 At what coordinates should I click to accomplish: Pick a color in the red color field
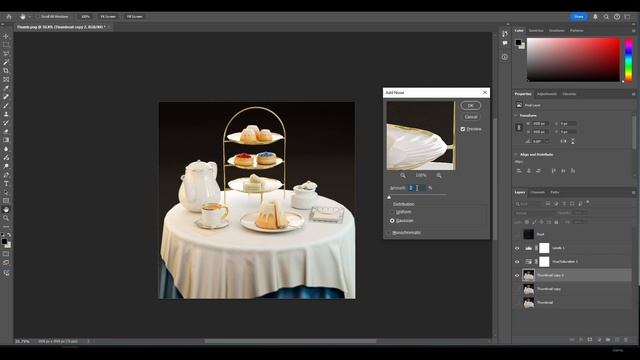tap(573, 60)
